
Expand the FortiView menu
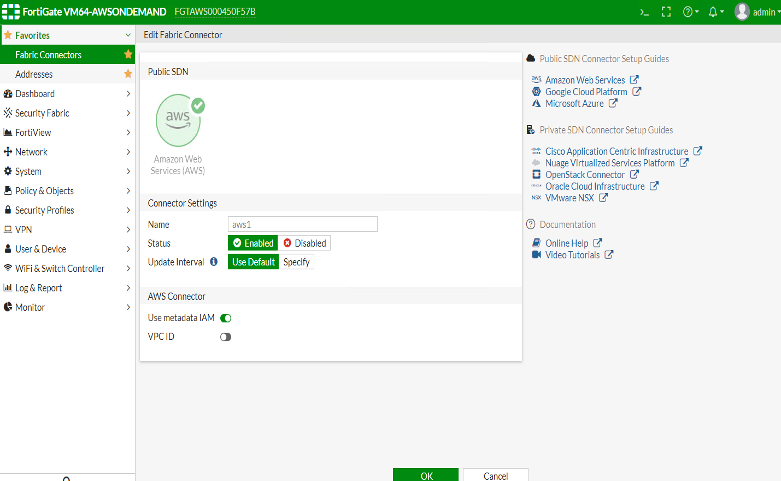[x=67, y=132]
